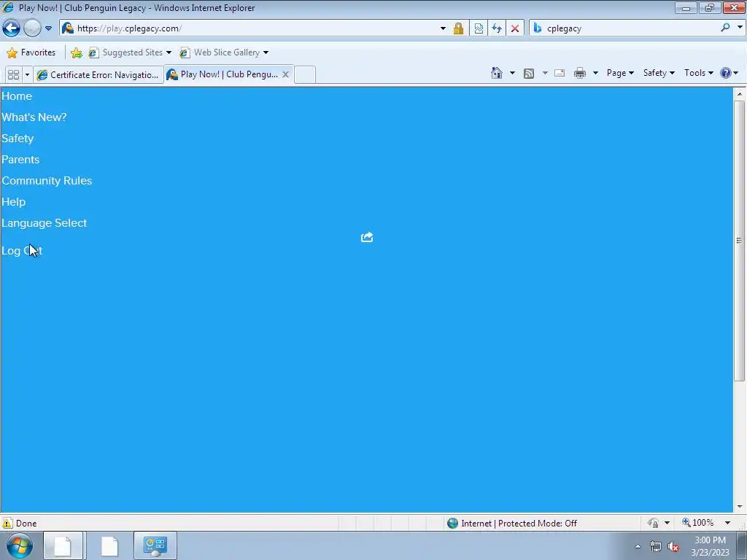Open the recent pages dropdown beside Forward
Viewport: 747px width, 560px height.
(x=48, y=28)
